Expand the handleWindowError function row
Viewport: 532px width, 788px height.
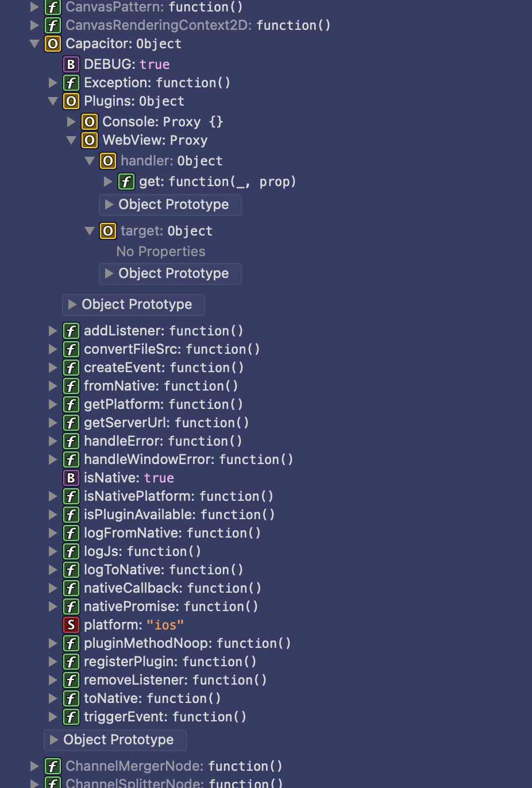53,459
